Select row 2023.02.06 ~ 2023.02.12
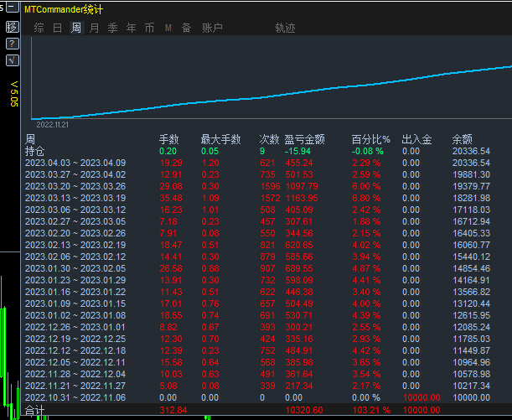512x420 pixels. click(75, 257)
